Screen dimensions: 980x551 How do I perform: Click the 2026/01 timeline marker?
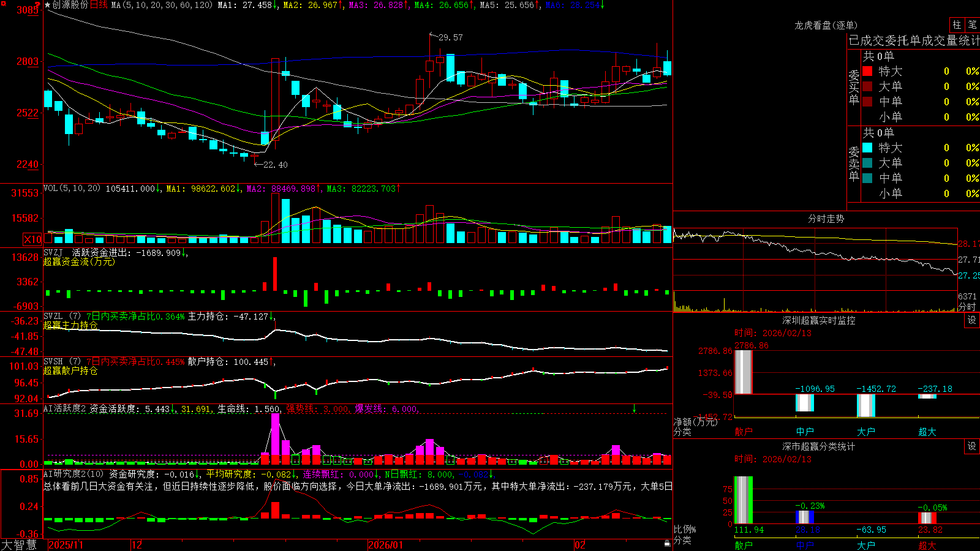[385, 545]
